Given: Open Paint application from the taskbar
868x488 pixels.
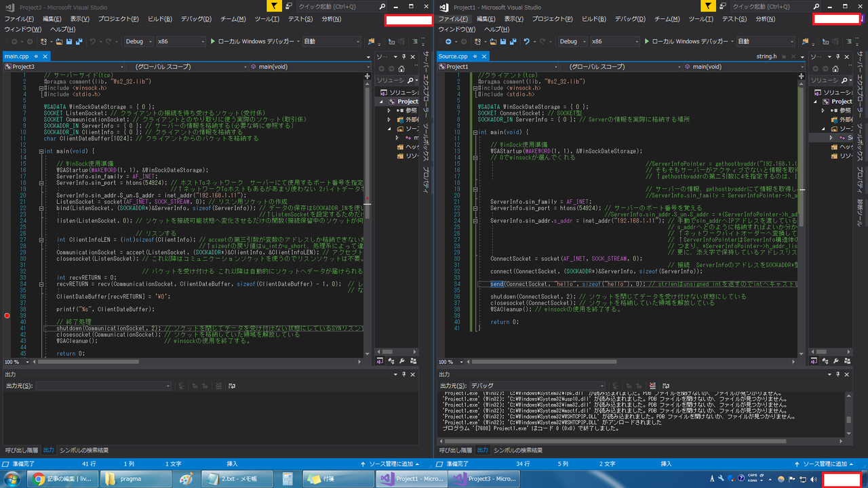Looking at the screenshot, I should coord(186,479).
